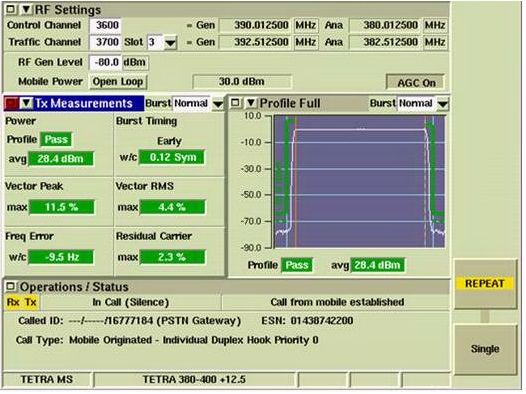Click the Profile Full panel maximize box
Image resolution: width=526 pixels, height=394 pixels.
pos(236,103)
